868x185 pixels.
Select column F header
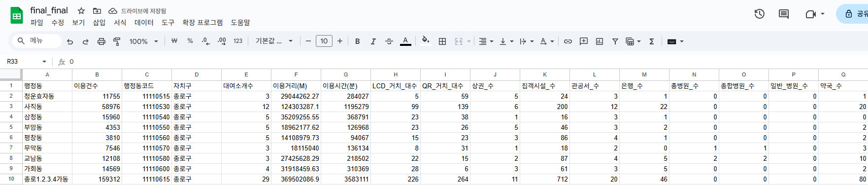[296, 74]
